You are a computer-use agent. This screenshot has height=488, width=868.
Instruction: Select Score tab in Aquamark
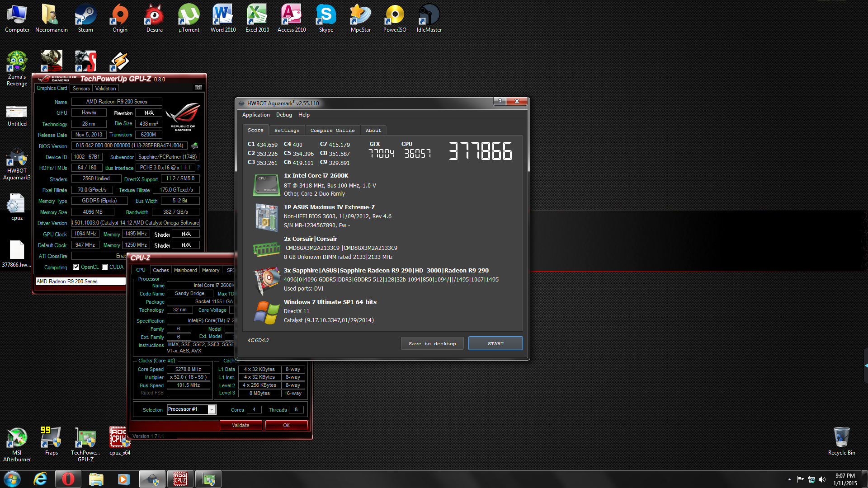pos(255,130)
